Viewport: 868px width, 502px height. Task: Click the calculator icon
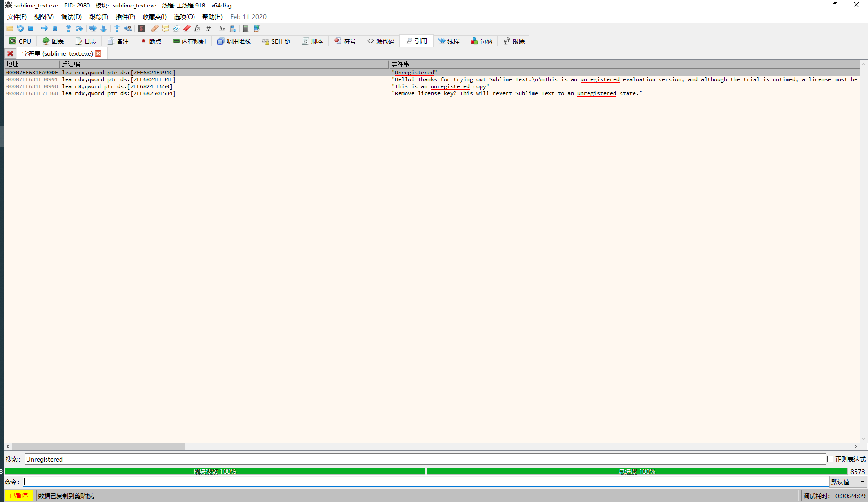pos(246,28)
